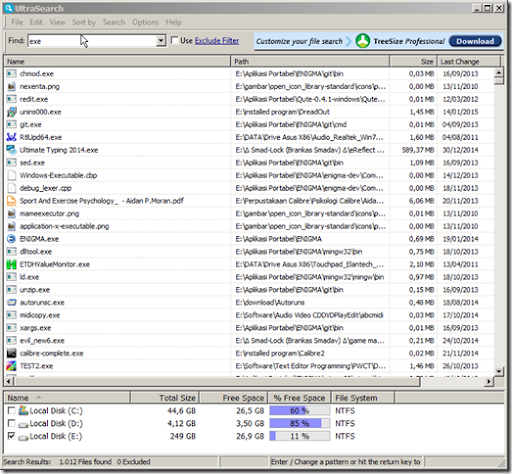Click the 11 % free space bar

[x=299, y=436]
